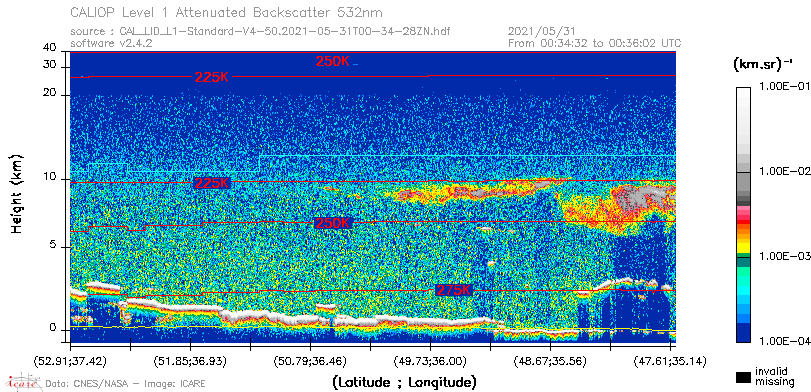Click the source filename line of text

click(x=260, y=32)
